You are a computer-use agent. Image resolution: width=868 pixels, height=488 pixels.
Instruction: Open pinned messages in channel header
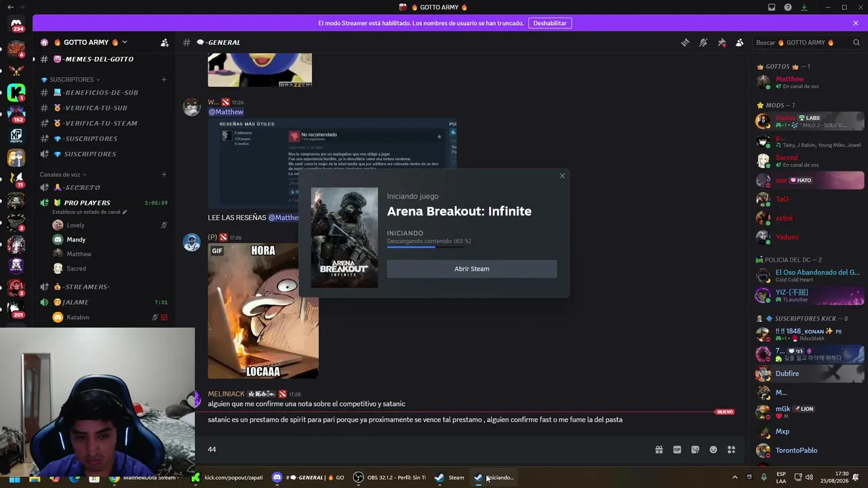click(722, 42)
